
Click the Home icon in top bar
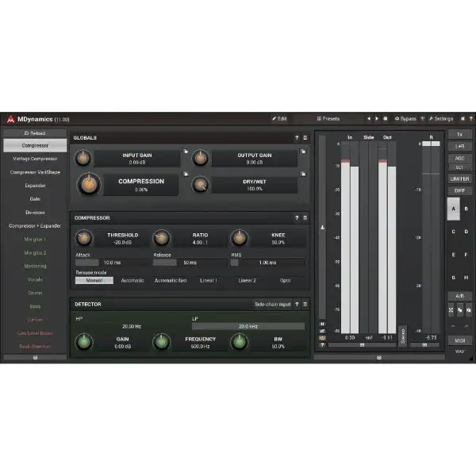pyautogui.click(x=463, y=118)
